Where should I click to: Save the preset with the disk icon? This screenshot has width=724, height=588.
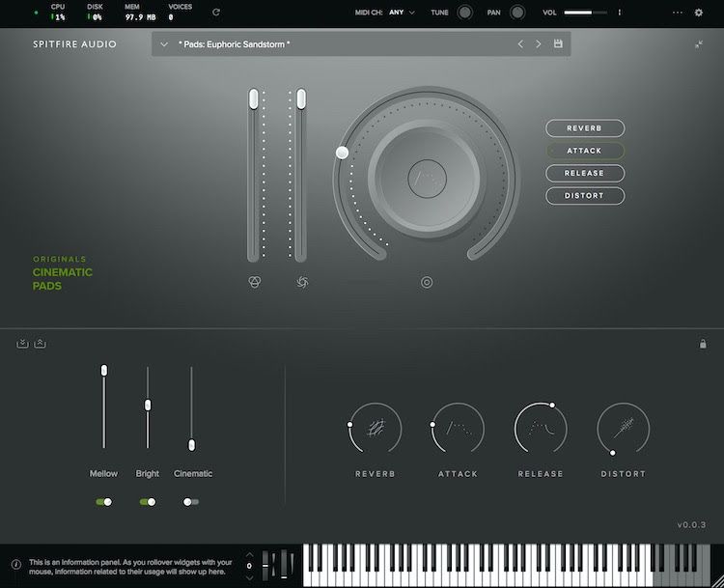[x=558, y=44]
